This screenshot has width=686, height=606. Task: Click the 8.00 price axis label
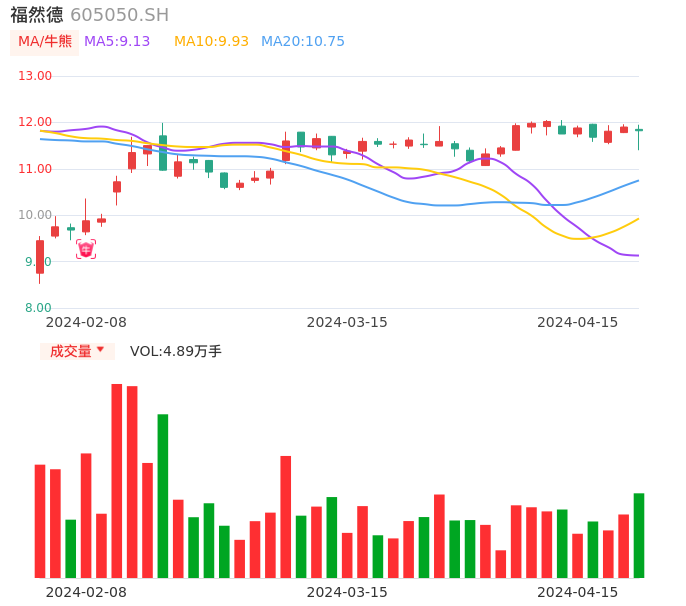(x=39, y=308)
